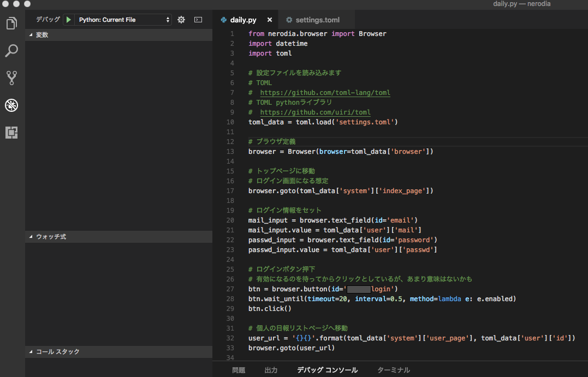This screenshot has width=588, height=377.
Task: Switch to the 出力 panel tab
Action: coord(271,370)
